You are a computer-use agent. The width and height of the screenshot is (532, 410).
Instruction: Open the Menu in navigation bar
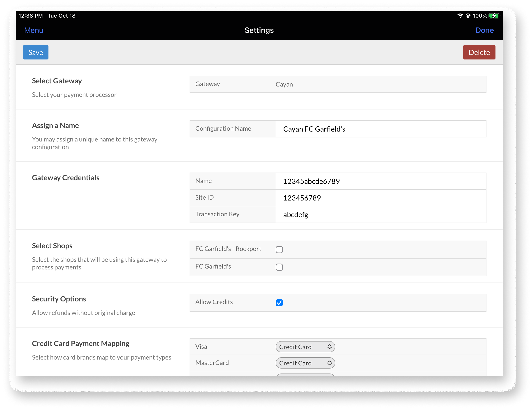pos(34,30)
